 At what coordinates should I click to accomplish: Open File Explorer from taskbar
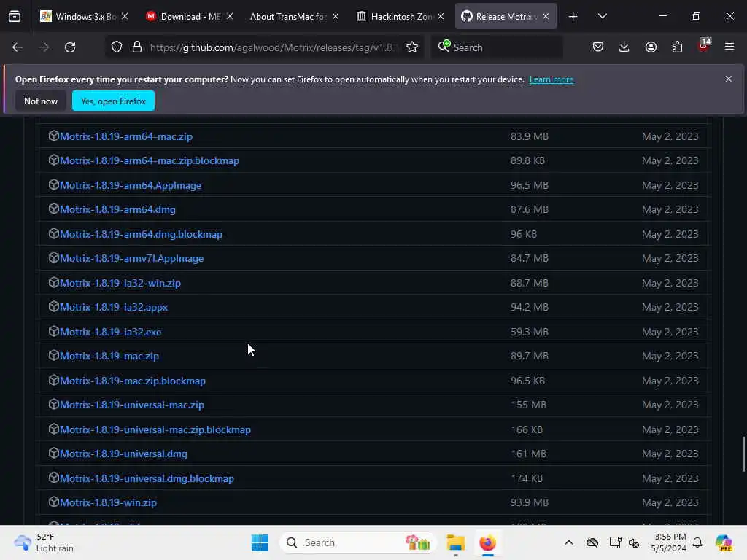455,542
